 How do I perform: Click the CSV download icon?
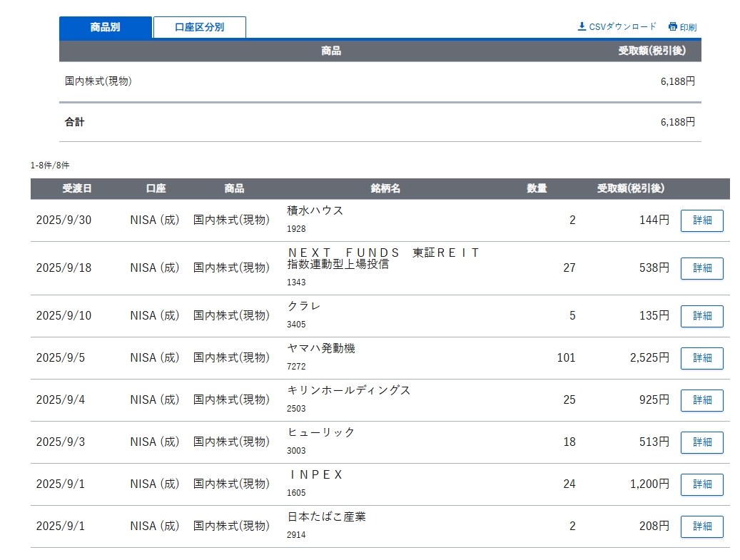582,26
